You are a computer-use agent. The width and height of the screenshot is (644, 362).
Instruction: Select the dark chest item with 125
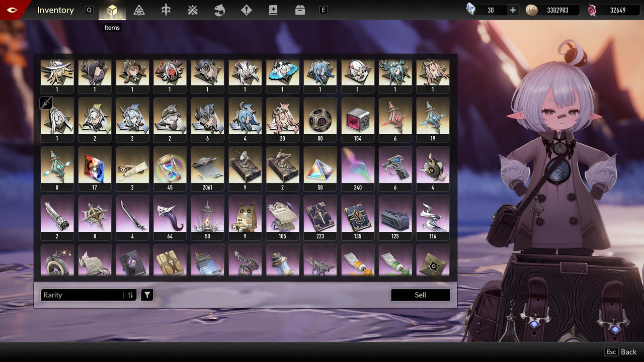click(x=395, y=217)
